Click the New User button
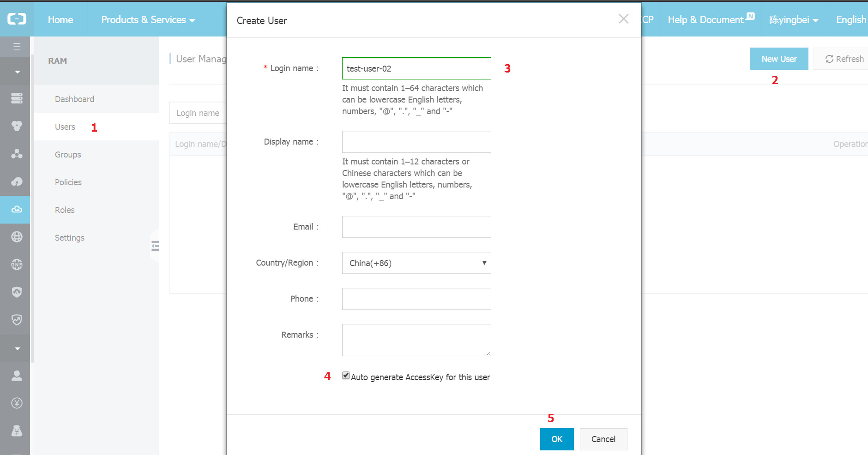 [779, 59]
